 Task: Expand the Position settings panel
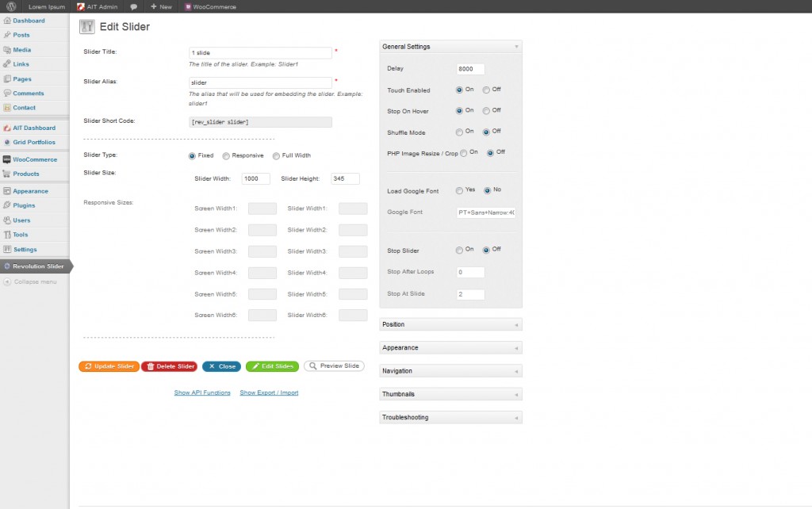[x=450, y=324]
